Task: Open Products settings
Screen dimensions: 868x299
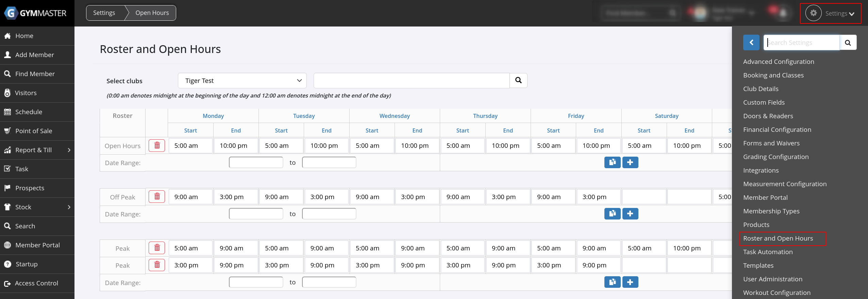Action: tap(756, 225)
